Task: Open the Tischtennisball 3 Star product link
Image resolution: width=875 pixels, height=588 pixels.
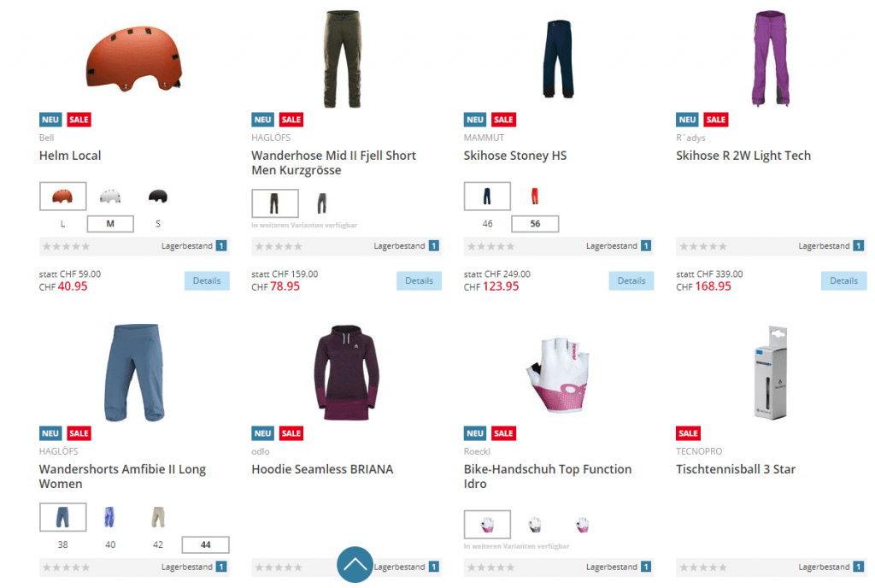Action: pyautogui.click(x=735, y=469)
